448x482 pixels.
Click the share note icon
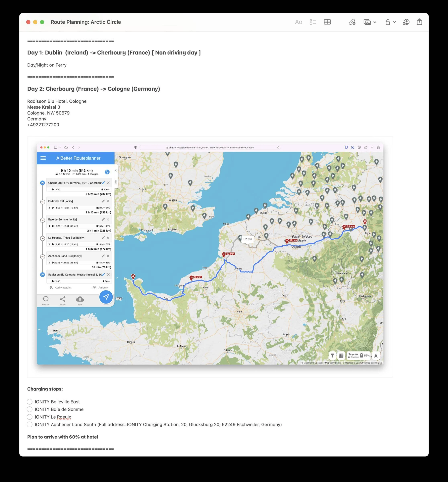click(x=419, y=22)
